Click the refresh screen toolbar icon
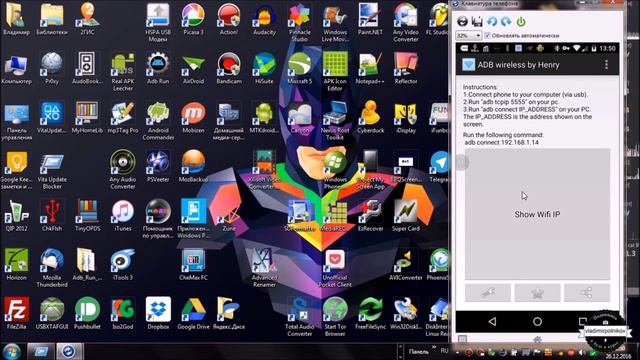The height and width of the screenshot is (360, 640). 462,21
